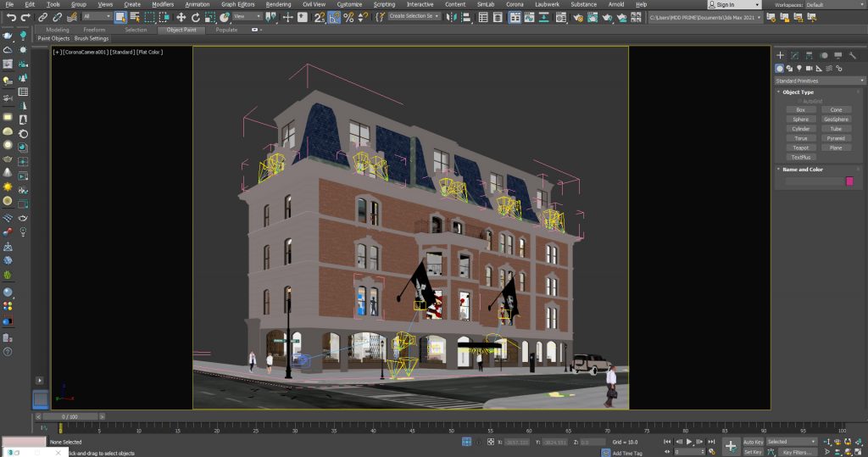Open the selection filter 'All' dropdown

click(x=97, y=17)
